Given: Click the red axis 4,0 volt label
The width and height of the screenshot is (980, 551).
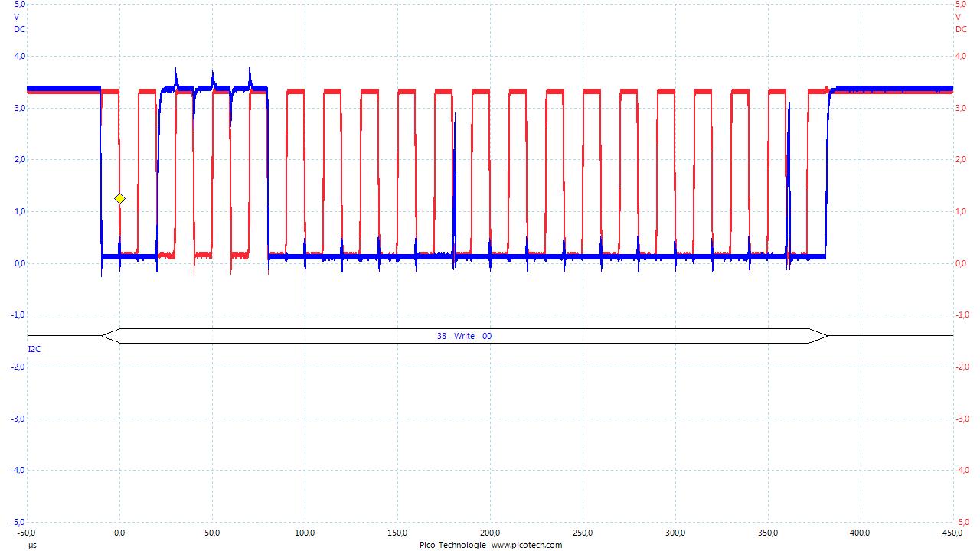Looking at the screenshot, I should [x=962, y=56].
